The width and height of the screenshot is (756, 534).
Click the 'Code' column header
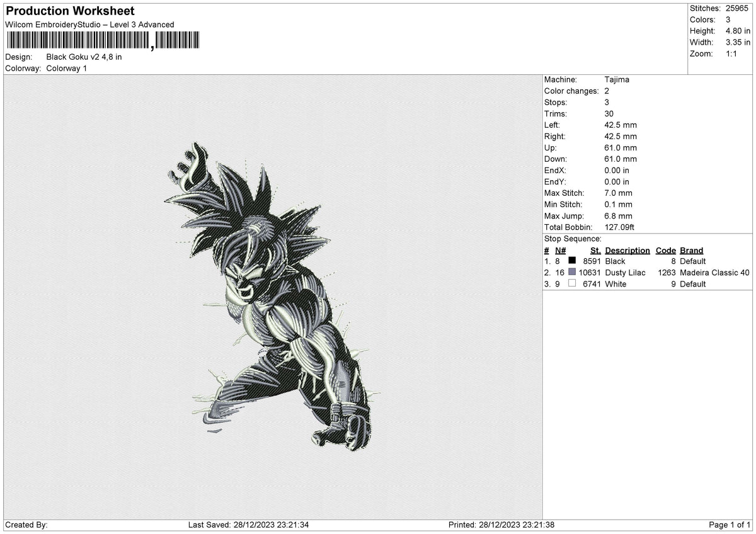tap(666, 250)
